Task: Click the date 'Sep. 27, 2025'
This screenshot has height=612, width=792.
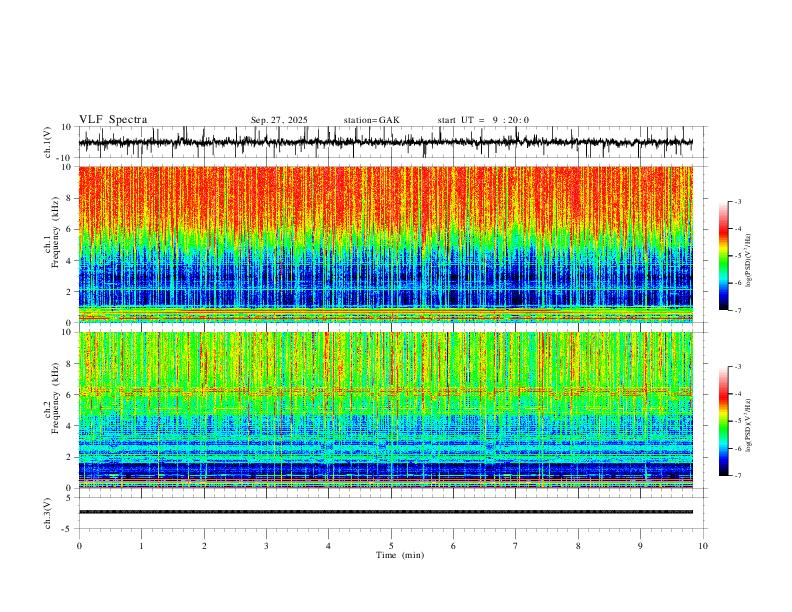Action: click(279, 120)
